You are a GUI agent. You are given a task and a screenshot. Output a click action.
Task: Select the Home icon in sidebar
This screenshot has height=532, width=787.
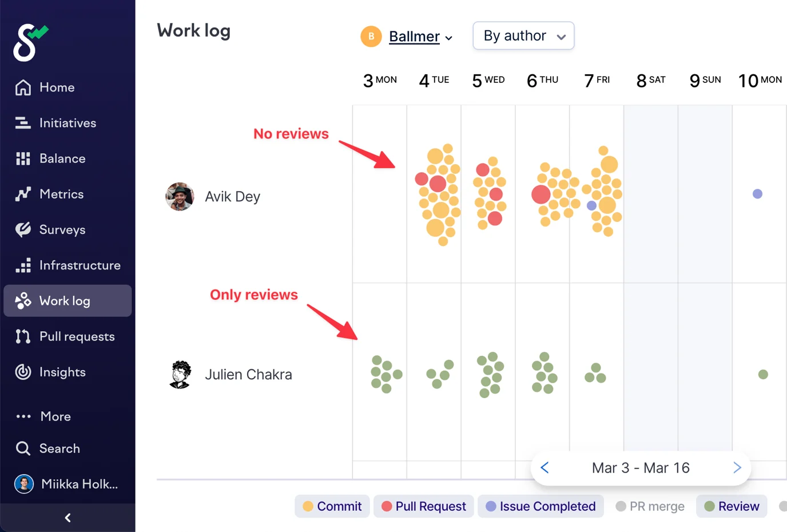click(x=23, y=87)
